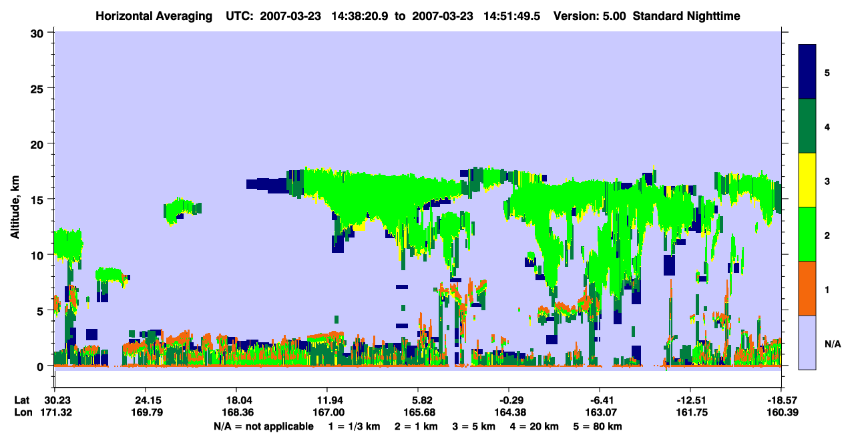The height and width of the screenshot is (445, 868).
Task: Click the bright green colorbar segment labeled 2
Action: tap(807, 234)
